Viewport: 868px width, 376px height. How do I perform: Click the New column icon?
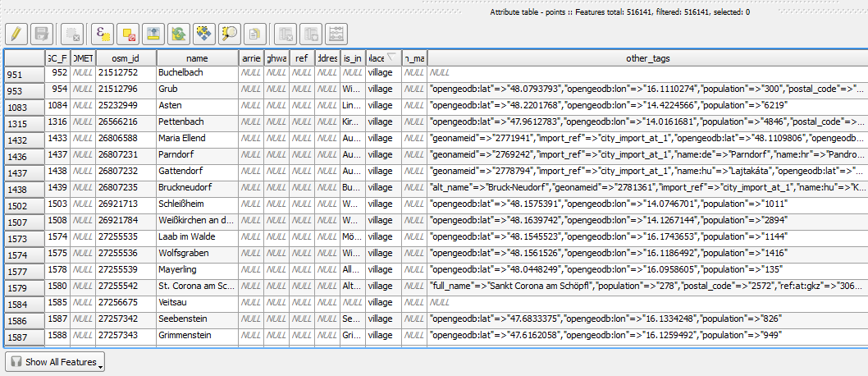[x=310, y=34]
